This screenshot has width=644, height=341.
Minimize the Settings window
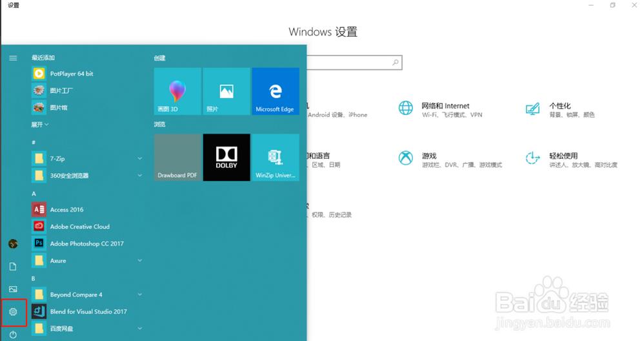(591, 5)
